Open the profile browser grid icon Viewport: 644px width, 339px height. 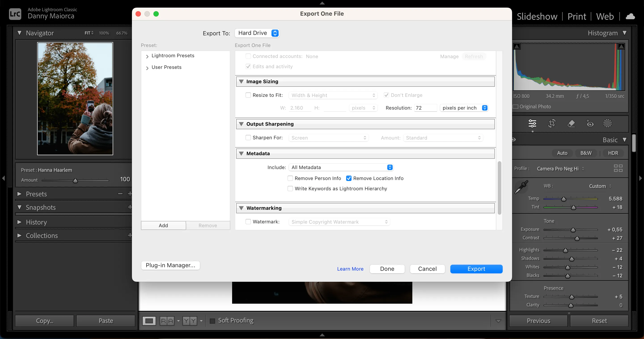click(x=618, y=168)
